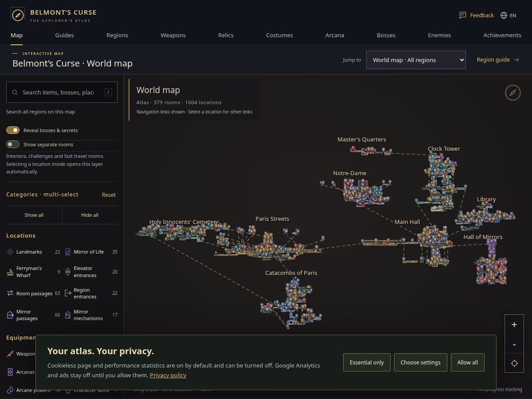
Task: Toggle the Mirror mechanisms category
Action: 91,315
